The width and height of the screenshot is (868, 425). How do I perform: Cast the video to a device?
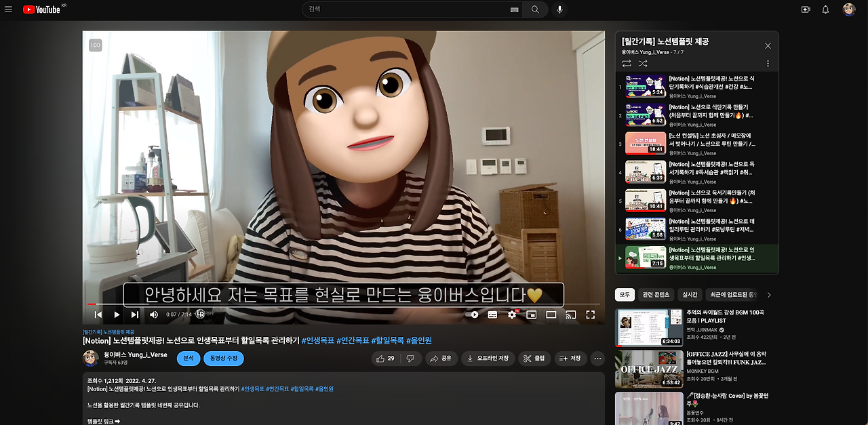pyautogui.click(x=570, y=315)
